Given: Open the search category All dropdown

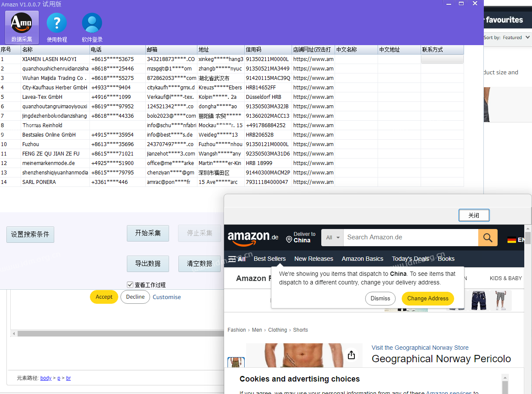Looking at the screenshot, I should [x=332, y=238].
